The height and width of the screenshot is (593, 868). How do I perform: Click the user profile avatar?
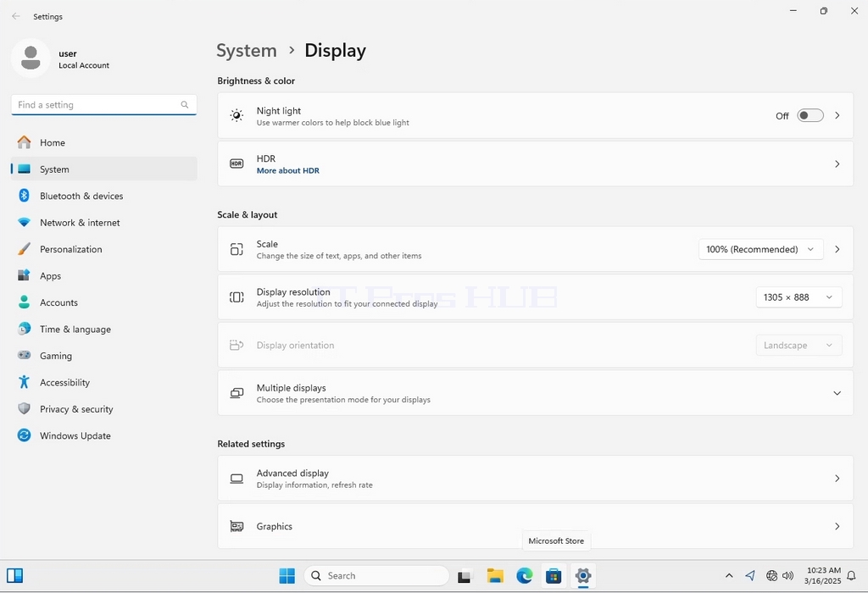coord(31,58)
